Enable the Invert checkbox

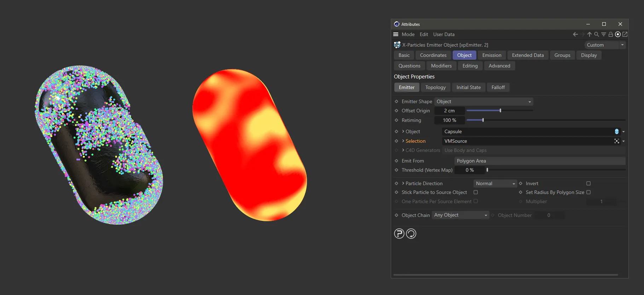point(588,183)
